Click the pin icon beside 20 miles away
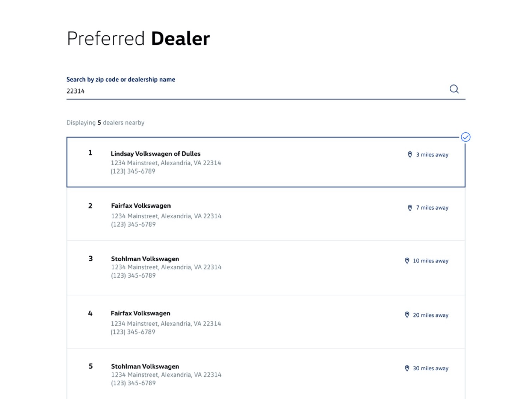Screen dimensions: 532x399 (407, 315)
